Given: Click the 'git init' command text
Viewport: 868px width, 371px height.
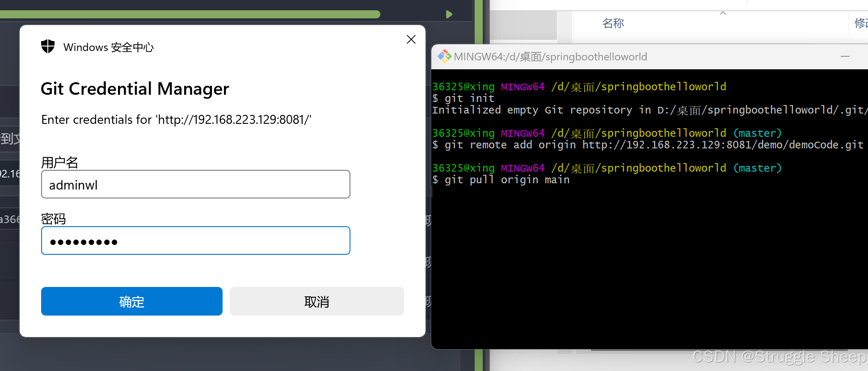Looking at the screenshot, I should pos(470,98).
